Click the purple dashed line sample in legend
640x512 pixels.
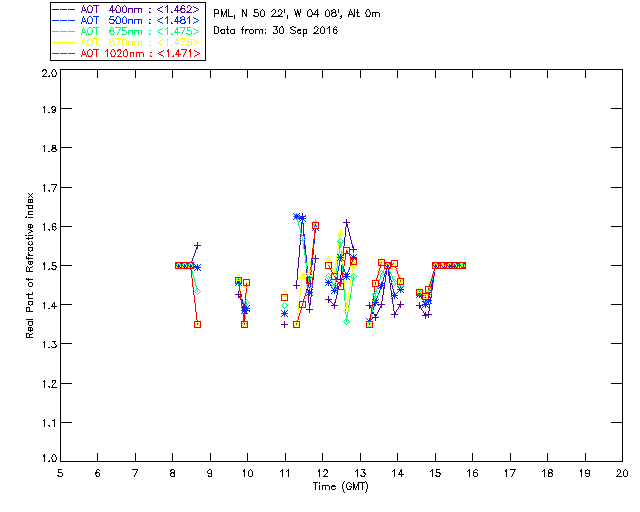coord(64,10)
